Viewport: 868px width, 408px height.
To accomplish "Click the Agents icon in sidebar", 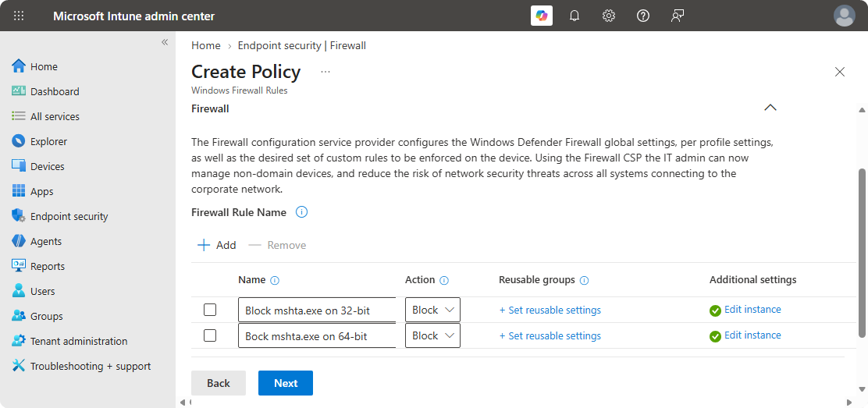I will (x=19, y=241).
